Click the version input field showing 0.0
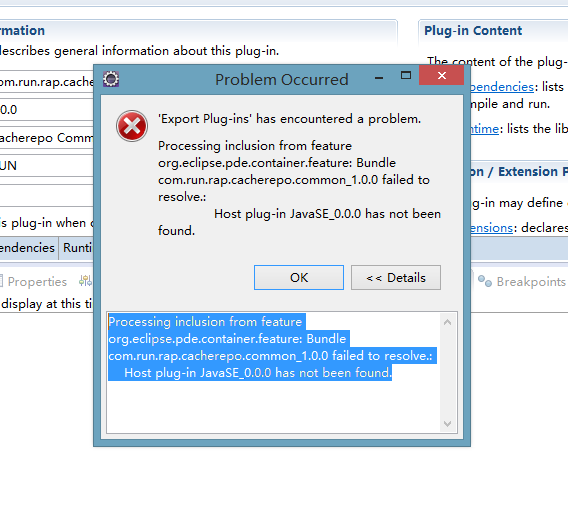Screen dimensions: 568x505 tap(46, 109)
